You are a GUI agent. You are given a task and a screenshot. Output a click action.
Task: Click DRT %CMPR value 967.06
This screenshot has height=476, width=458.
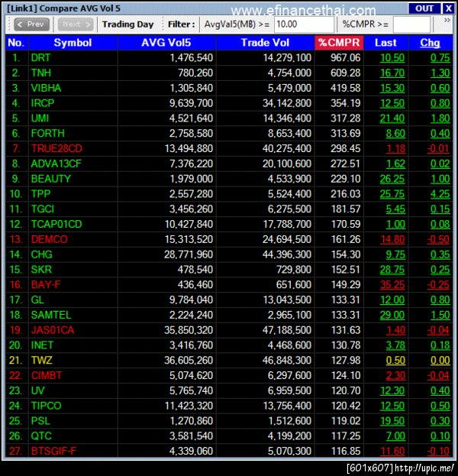346,57
